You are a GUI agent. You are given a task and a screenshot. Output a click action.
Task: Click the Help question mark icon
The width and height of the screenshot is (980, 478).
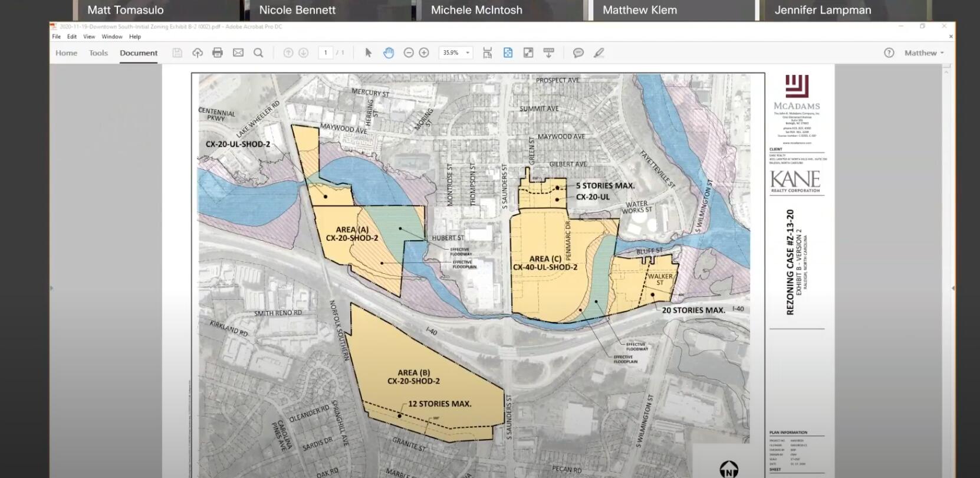coord(889,53)
